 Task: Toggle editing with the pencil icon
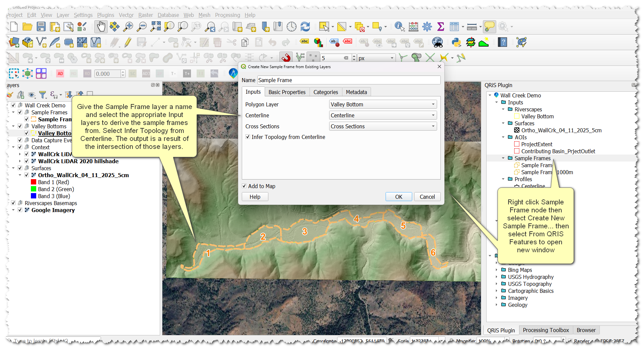pyautogui.click(x=128, y=42)
